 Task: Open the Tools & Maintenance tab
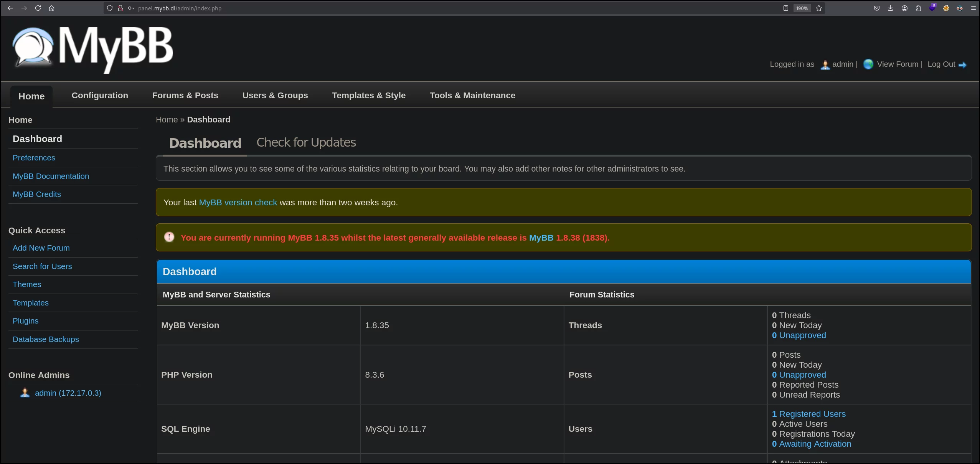coord(472,95)
